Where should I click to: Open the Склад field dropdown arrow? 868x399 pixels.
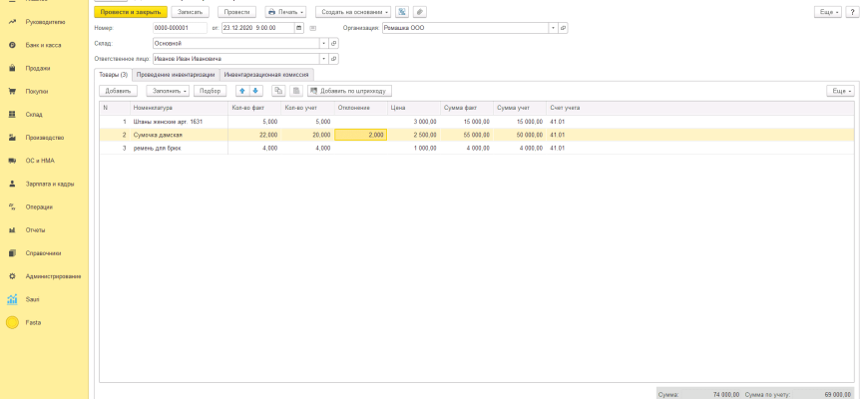322,44
